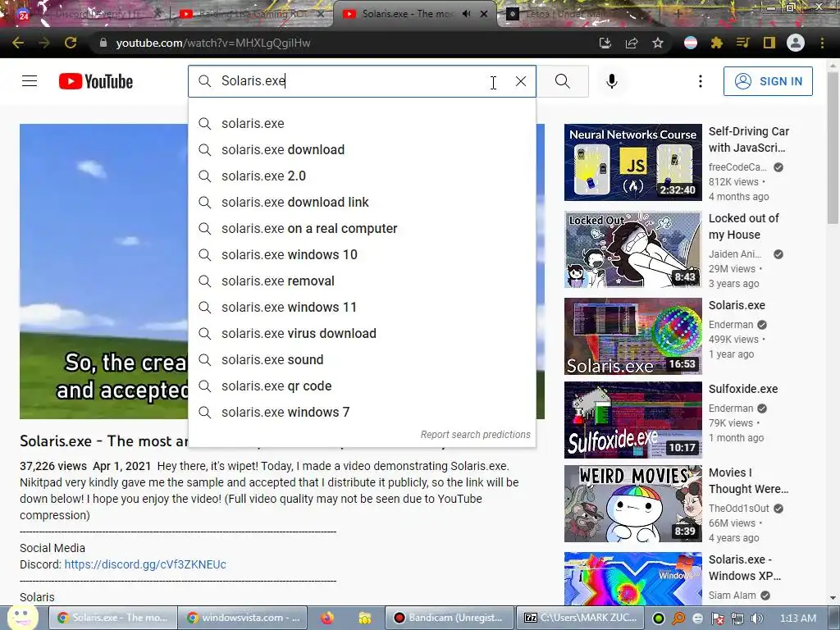Open the Weird Movies video thumbnail

point(632,504)
